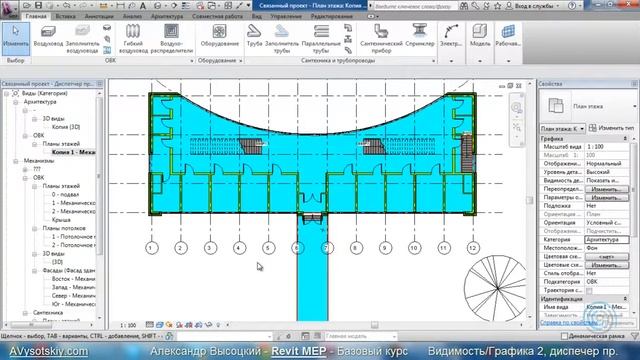
Task: Click Open folder icon in quick access toolbar
Action: (x=27, y=6)
